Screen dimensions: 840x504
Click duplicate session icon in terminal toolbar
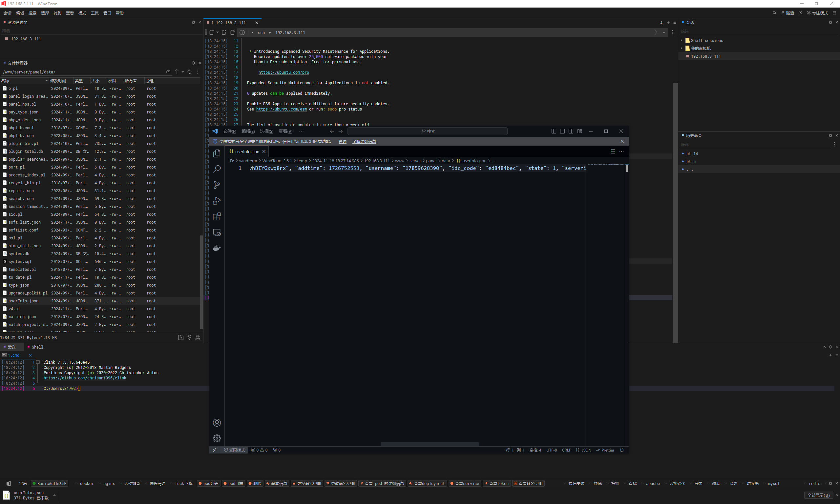[233, 32]
